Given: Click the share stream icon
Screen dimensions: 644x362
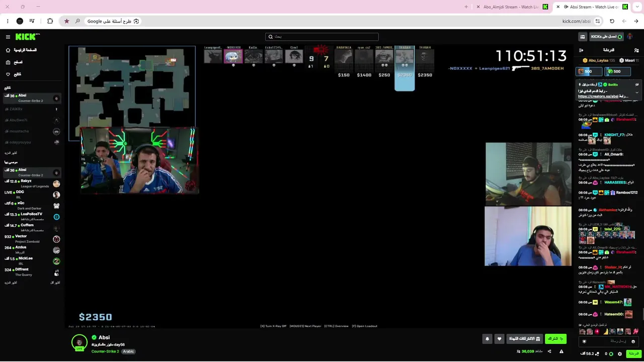Looking at the screenshot, I should (x=549, y=351).
